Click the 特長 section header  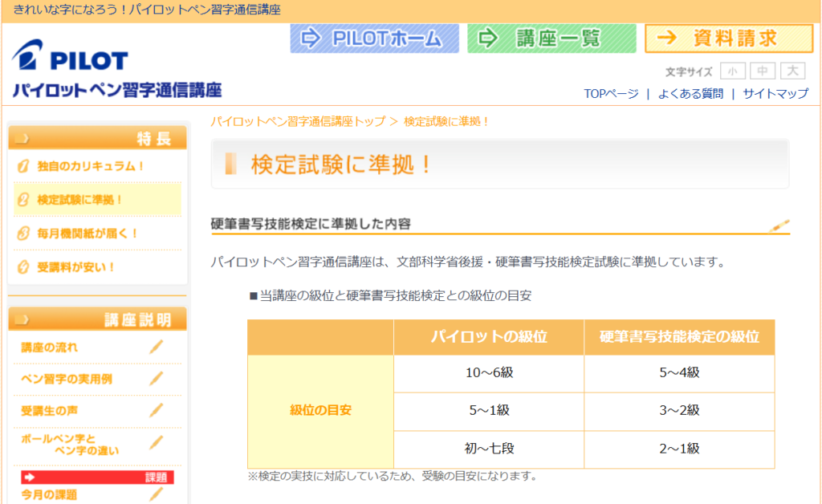[x=97, y=138]
